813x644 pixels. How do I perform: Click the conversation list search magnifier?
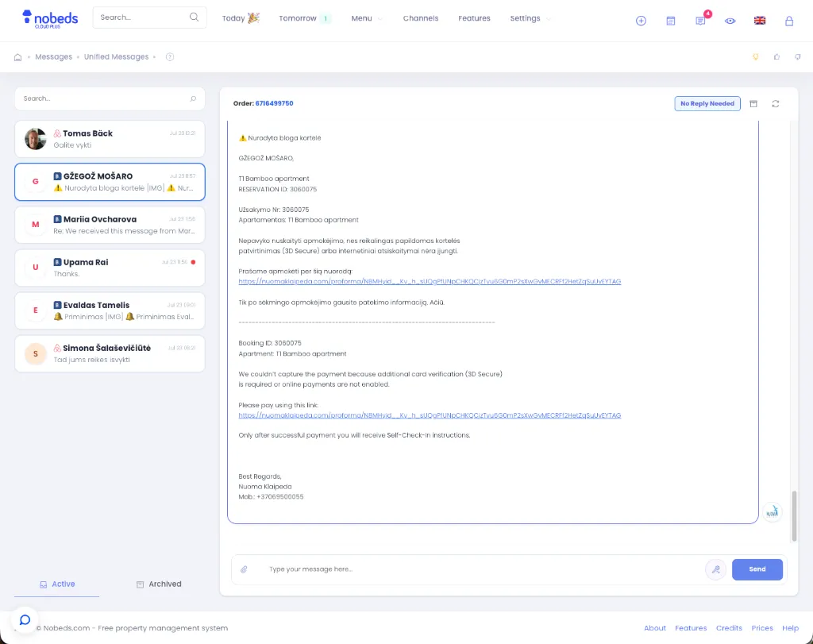(193, 98)
